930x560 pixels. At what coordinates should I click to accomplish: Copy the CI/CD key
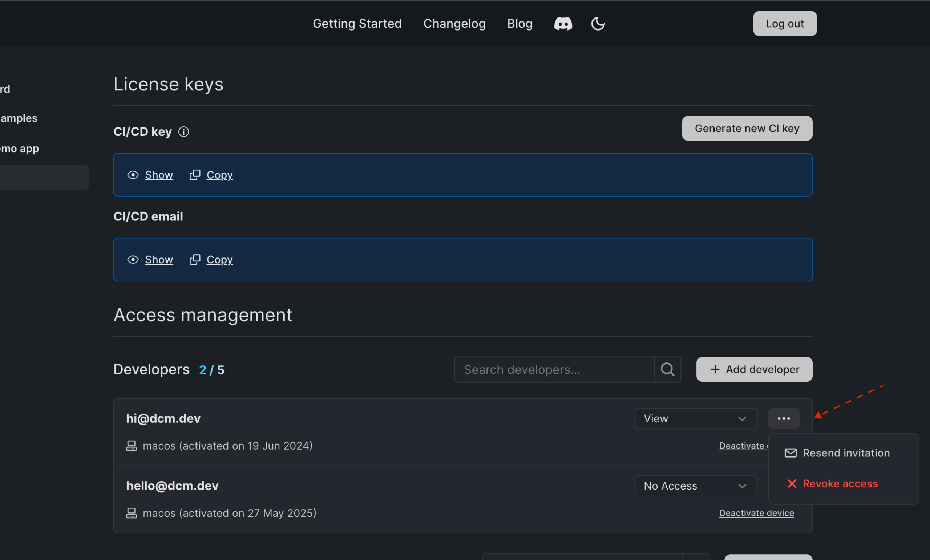click(219, 175)
